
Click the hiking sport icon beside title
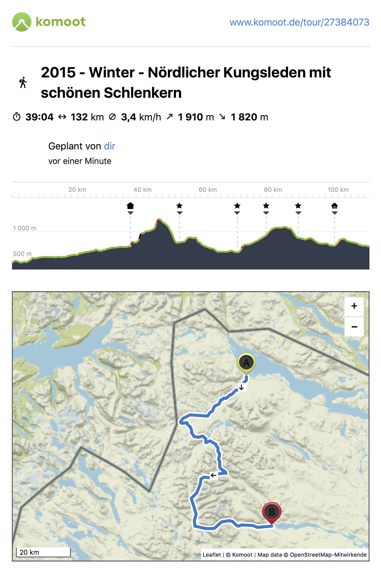(23, 82)
